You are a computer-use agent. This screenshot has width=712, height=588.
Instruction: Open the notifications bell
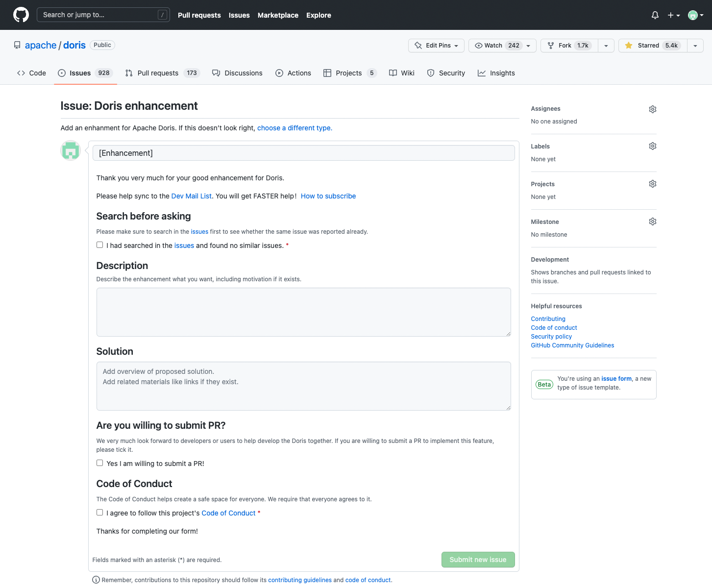[655, 15]
